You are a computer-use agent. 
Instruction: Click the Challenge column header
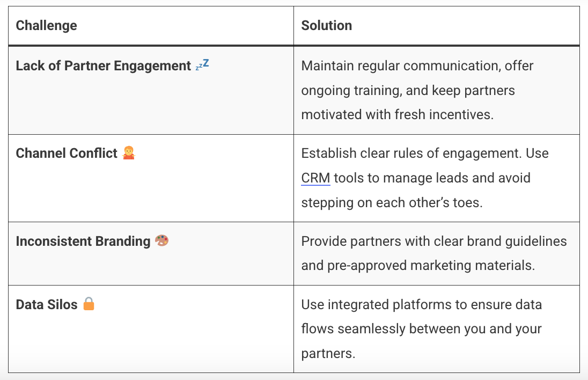tap(47, 26)
